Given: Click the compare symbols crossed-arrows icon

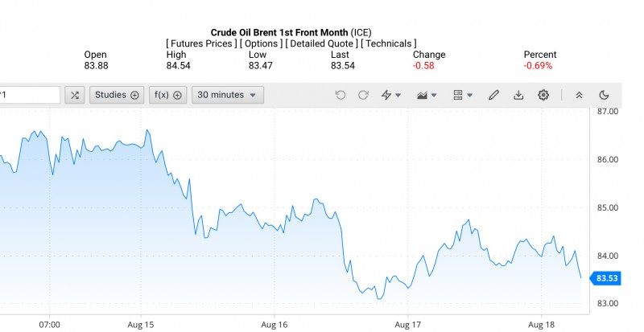Looking at the screenshot, I should (x=75, y=95).
